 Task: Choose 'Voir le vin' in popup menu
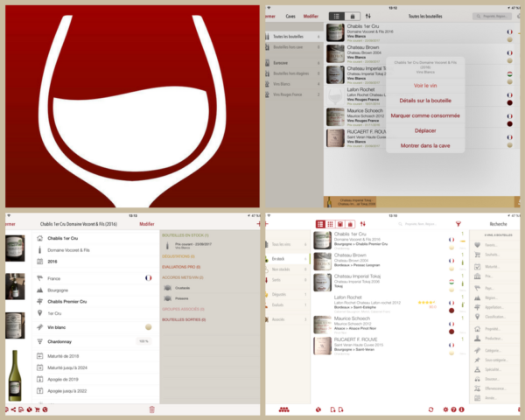(x=425, y=86)
